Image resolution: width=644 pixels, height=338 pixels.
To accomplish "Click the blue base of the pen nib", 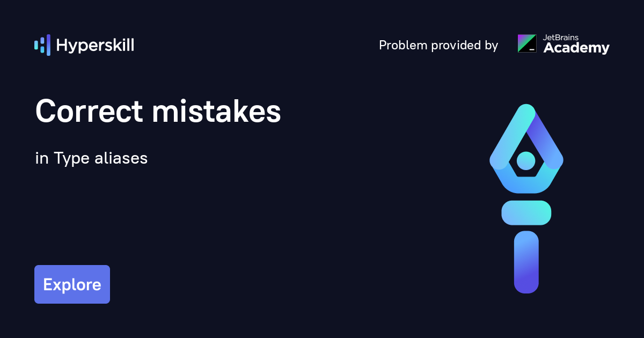I will coord(526,184).
